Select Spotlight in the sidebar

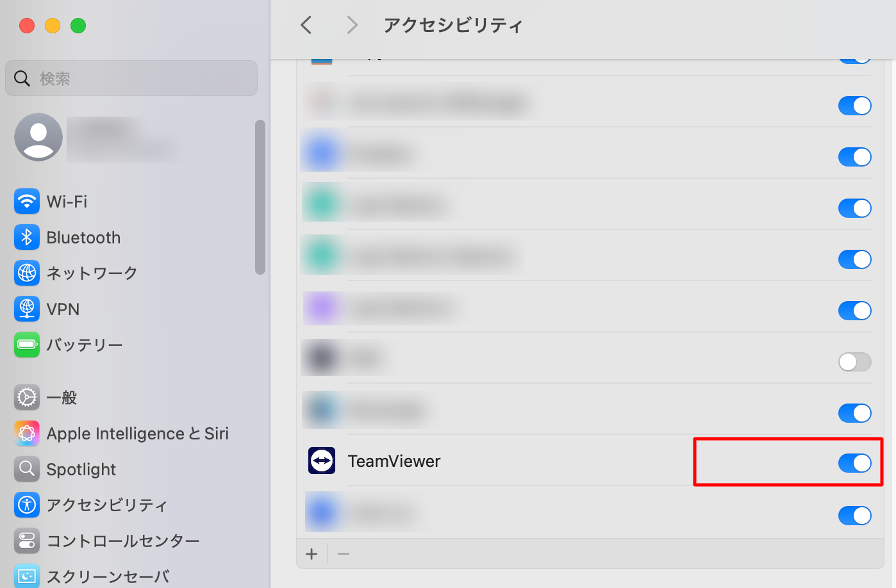[x=81, y=470]
